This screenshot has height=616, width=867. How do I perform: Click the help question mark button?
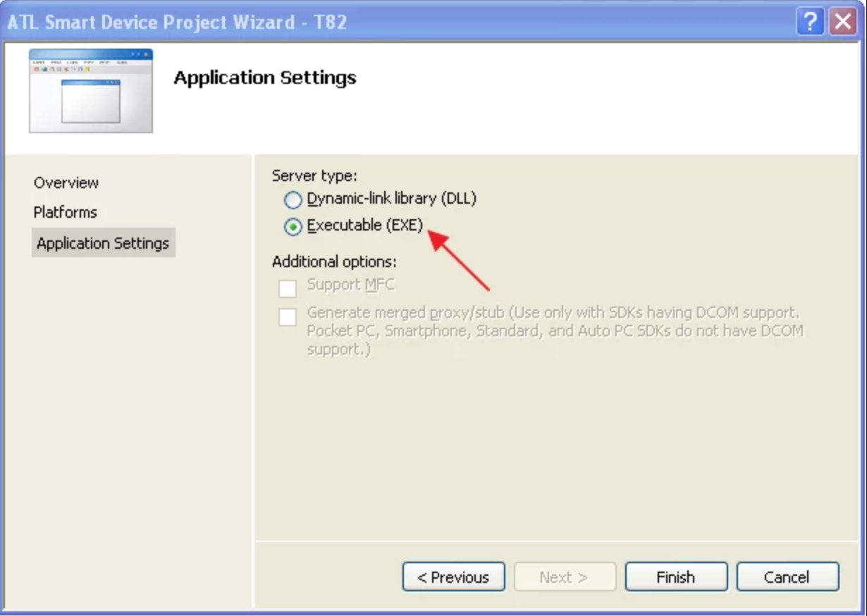point(811,23)
